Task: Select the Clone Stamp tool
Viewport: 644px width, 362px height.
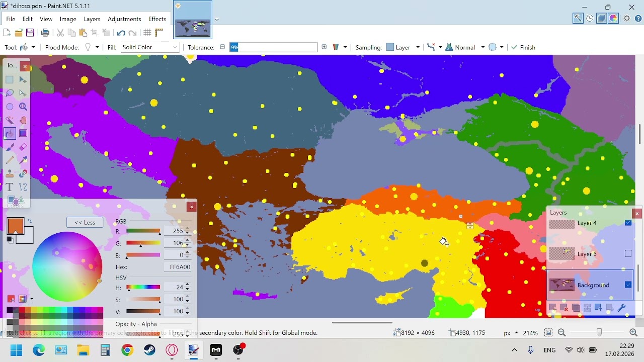Action: click(x=10, y=174)
